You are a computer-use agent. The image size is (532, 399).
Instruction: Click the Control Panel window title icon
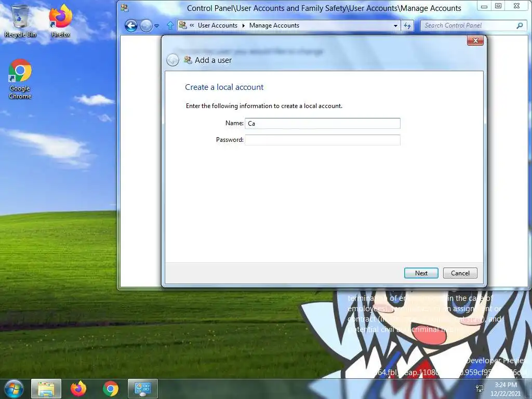click(x=125, y=8)
